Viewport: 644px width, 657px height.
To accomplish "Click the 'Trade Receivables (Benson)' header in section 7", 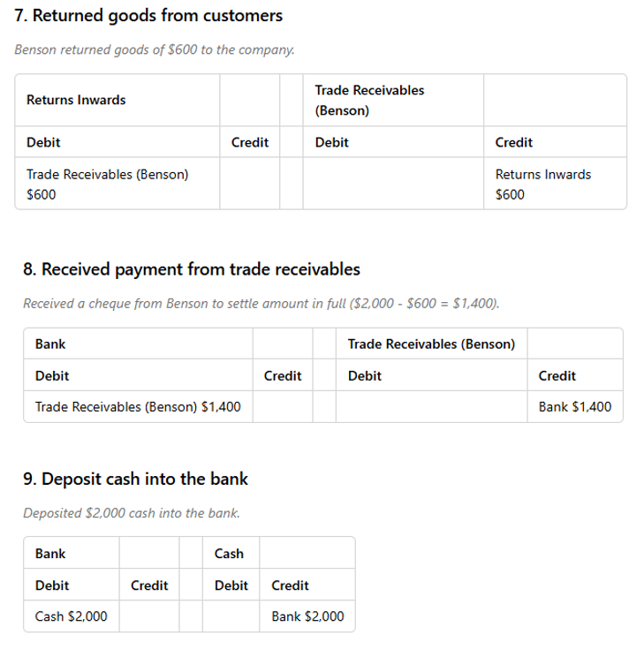I will [369, 100].
